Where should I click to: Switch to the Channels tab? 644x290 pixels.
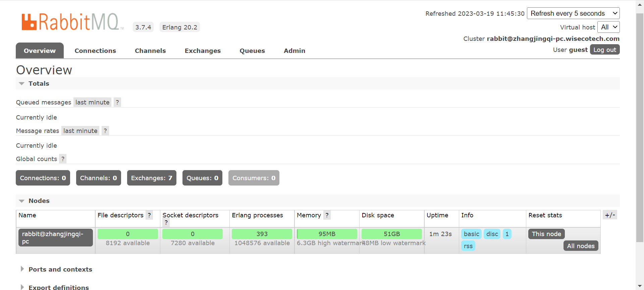150,51
